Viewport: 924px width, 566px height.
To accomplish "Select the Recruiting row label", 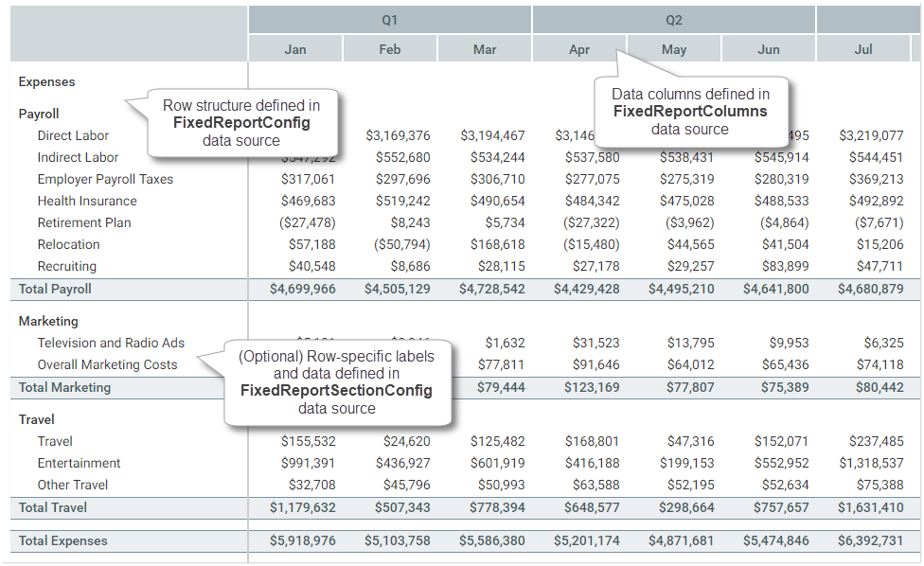I will (67, 266).
